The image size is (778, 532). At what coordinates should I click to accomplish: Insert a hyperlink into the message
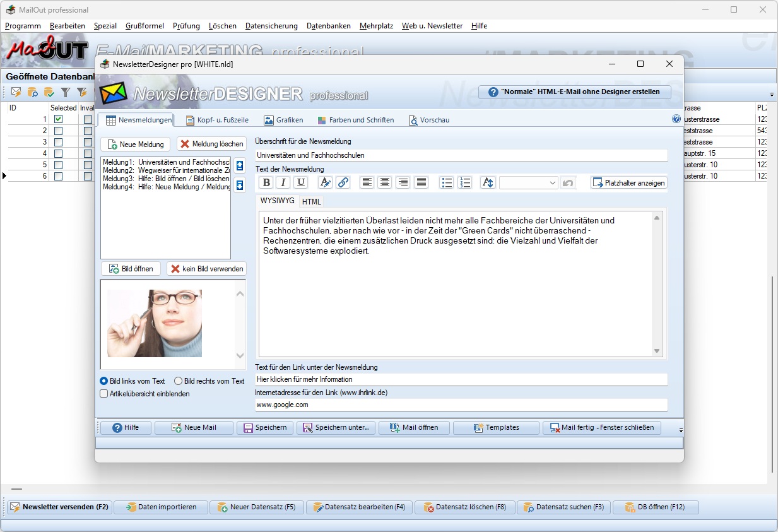343,182
